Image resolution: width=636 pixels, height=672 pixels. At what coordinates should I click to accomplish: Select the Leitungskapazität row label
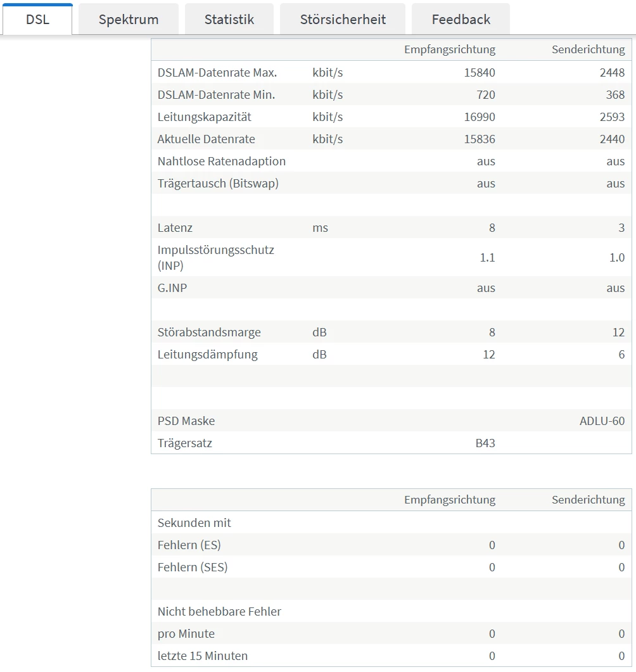(205, 117)
